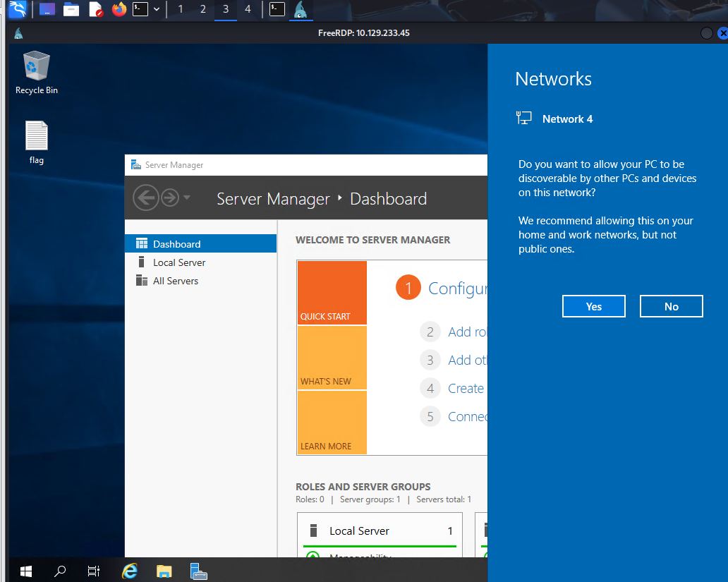
Task: Click Servers total: 1 text
Action: pyautogui.click(x=444, y=499)
